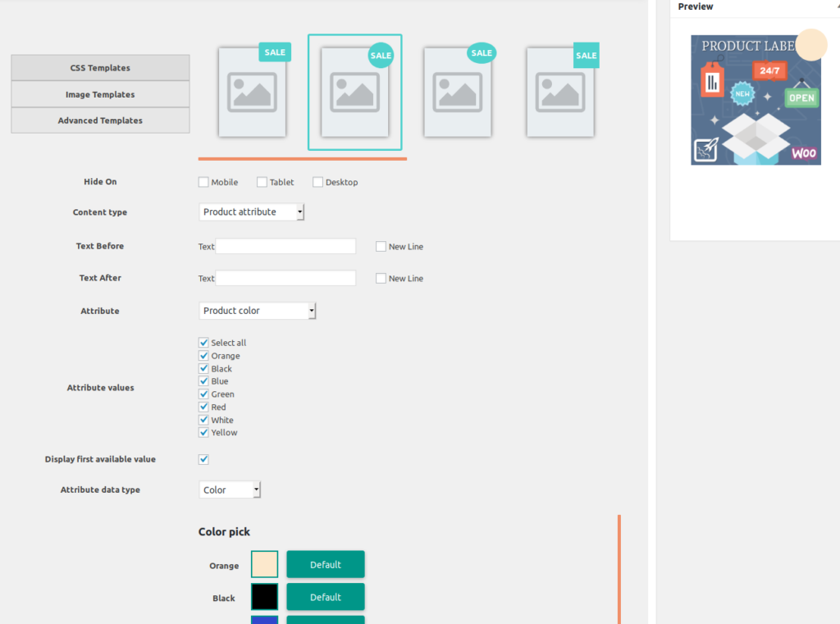Collapse the Preview panel arrow
840x624 pixels.
click(x=837, y=7)
